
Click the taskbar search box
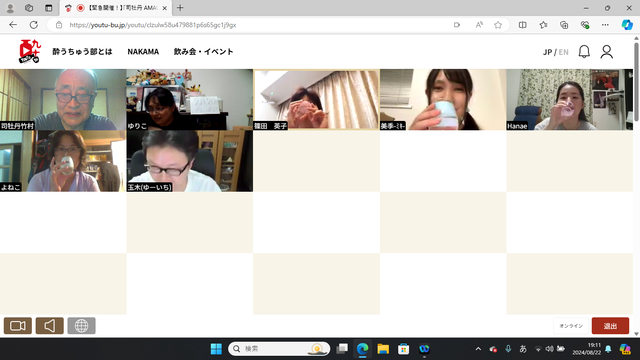[279, 349]
